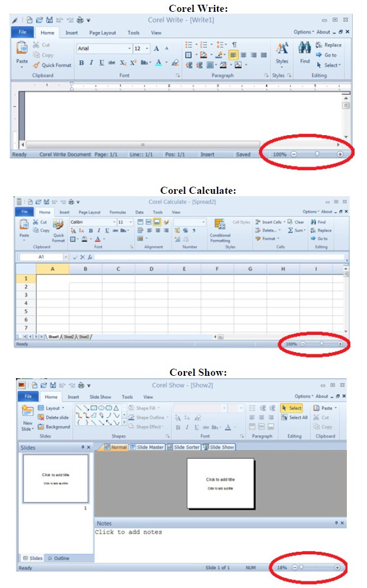Toggle strikethrough in Corel Write
The image size is (367, 588).
click(x=112, y=63)
